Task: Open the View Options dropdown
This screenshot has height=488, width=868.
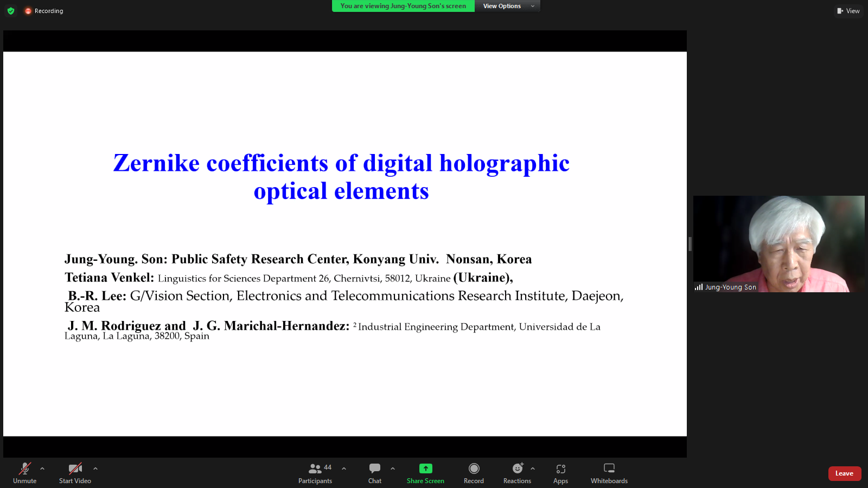Action: (x=508, y=6)
